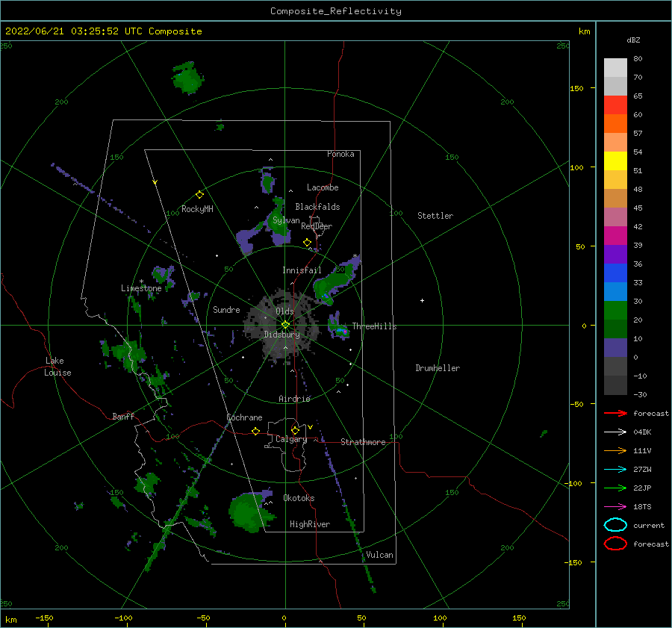
Task: Click the yellow radar-site diamond at Didsbury
Action: 285,325
